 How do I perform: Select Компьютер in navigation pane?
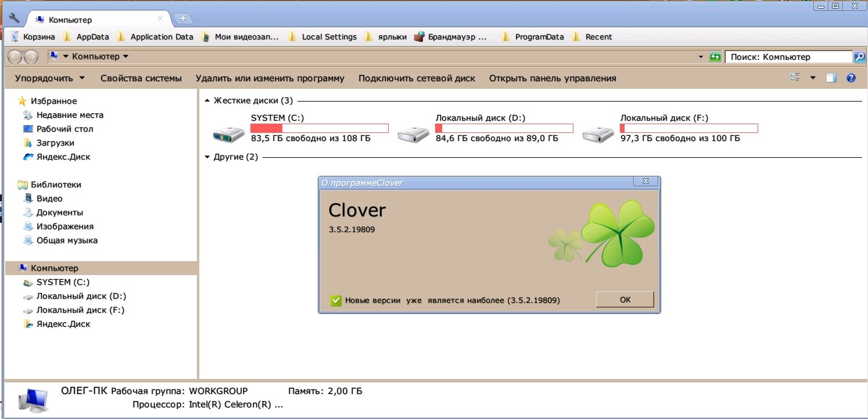pyautogui.click(x=55, y=268)
